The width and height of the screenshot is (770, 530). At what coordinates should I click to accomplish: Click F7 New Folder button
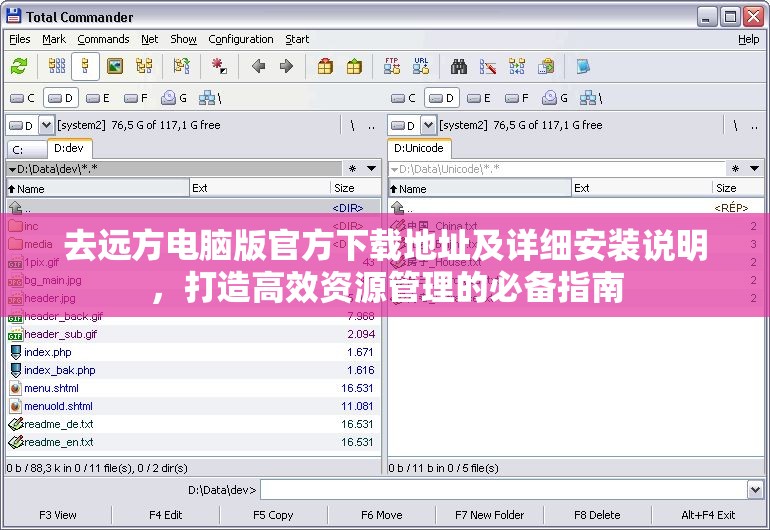click(x=490, y=515)
